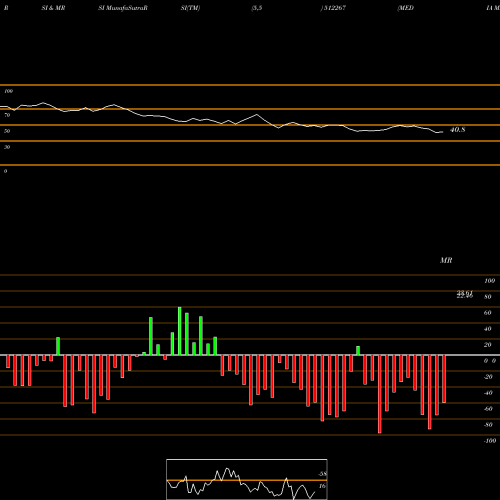Click the 20 label on MR axis
Image resolution: width=500 pixels, height=500 pixels.
coord(488,345)
